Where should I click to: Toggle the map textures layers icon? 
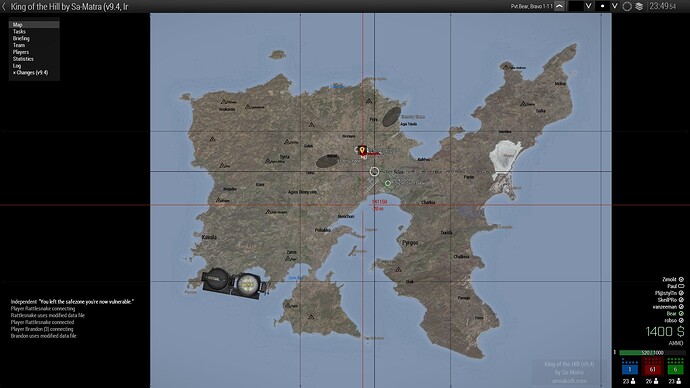(639, 6)
